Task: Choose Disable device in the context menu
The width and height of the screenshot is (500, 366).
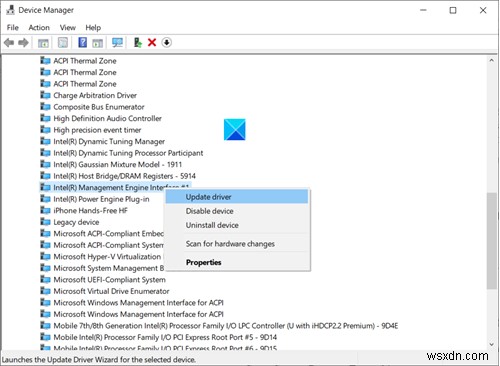Action: 237,211
